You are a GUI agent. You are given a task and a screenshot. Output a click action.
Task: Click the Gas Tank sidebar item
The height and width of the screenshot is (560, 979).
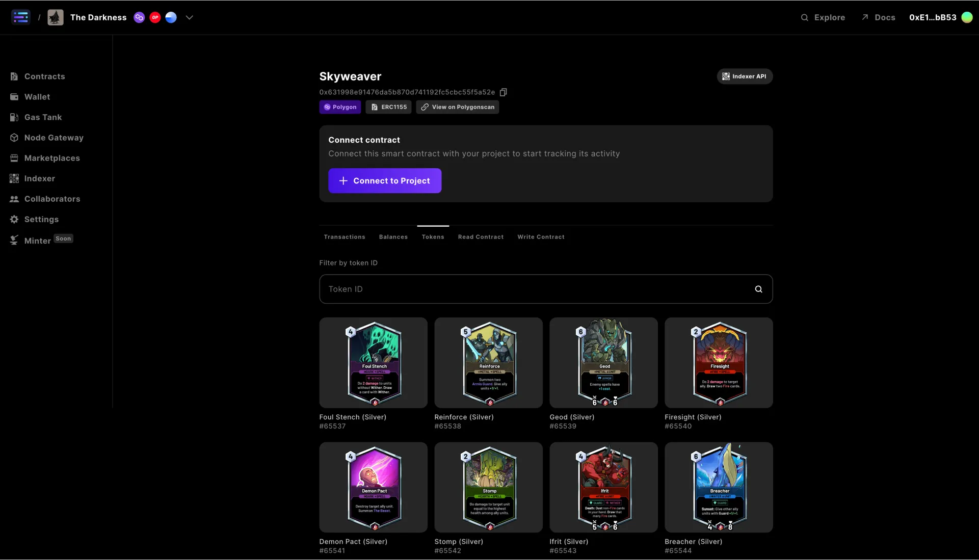coord(42,117)
